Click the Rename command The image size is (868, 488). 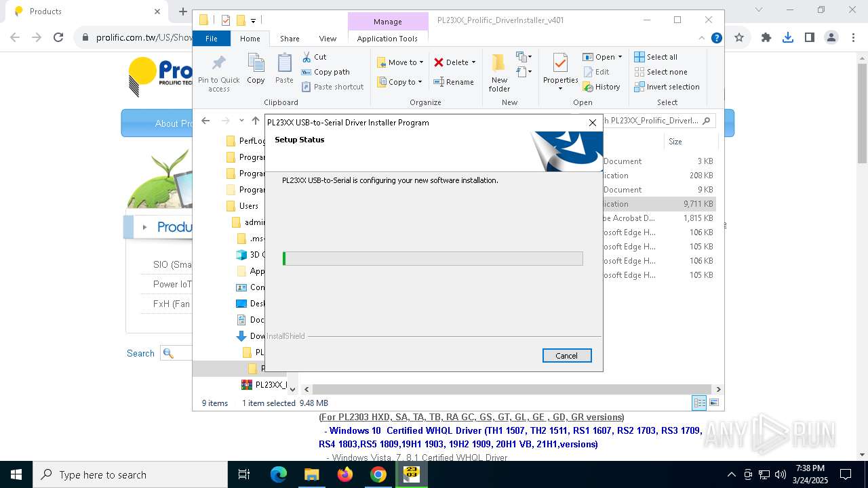[454, 82]
